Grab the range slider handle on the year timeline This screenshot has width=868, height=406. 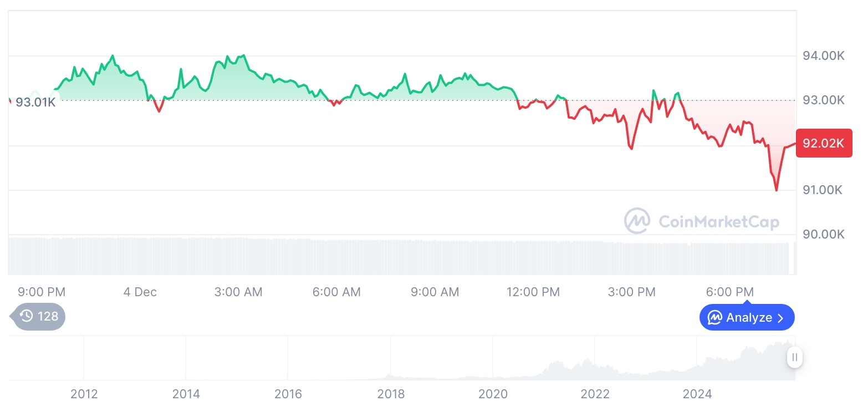[x=794, y=357]
